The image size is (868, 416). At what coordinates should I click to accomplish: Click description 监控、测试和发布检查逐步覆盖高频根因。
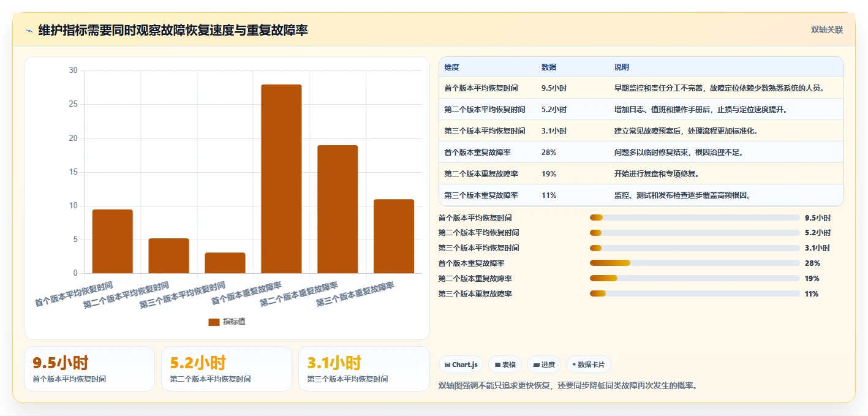click(x=682, y=195)
